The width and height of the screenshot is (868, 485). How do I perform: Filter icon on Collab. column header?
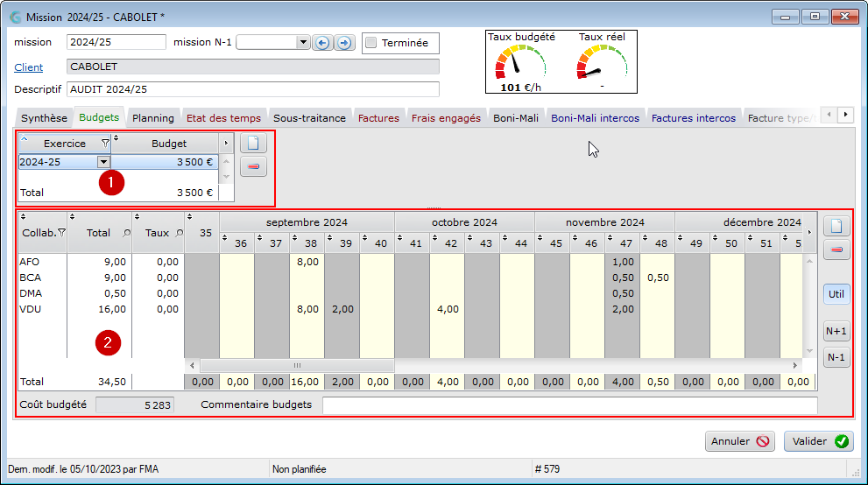pyautogui.click(x=62, y=233)
